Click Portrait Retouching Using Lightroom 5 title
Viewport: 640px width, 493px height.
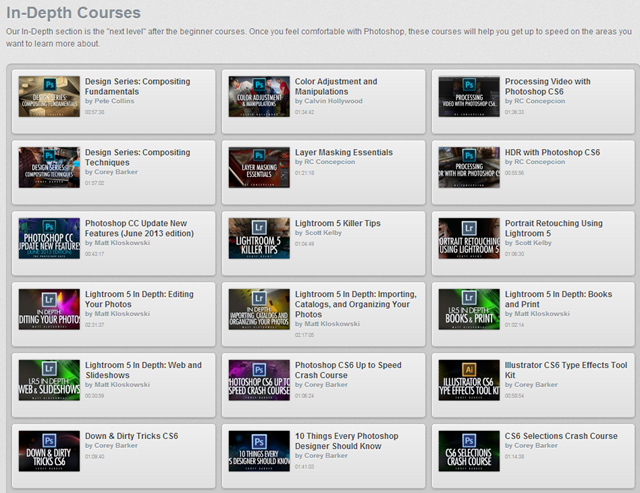pyautogui.click(x=553, y=229)
